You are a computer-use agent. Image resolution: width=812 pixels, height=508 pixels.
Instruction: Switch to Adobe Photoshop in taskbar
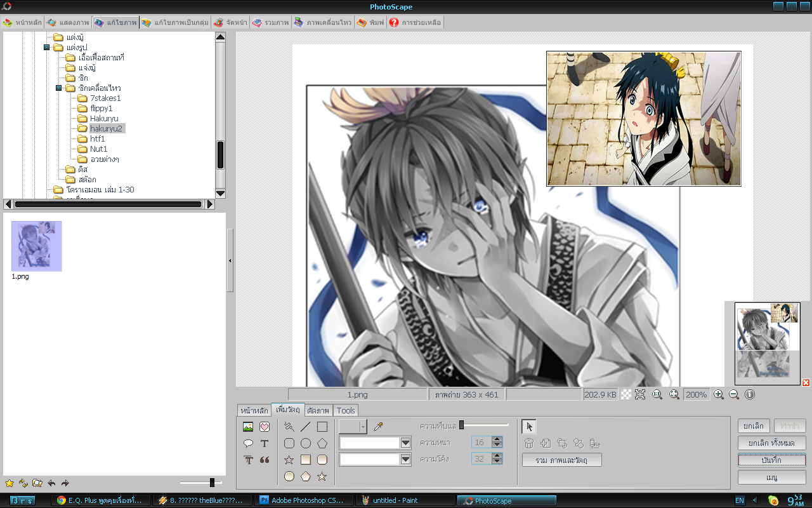click(x=304, y=500)
